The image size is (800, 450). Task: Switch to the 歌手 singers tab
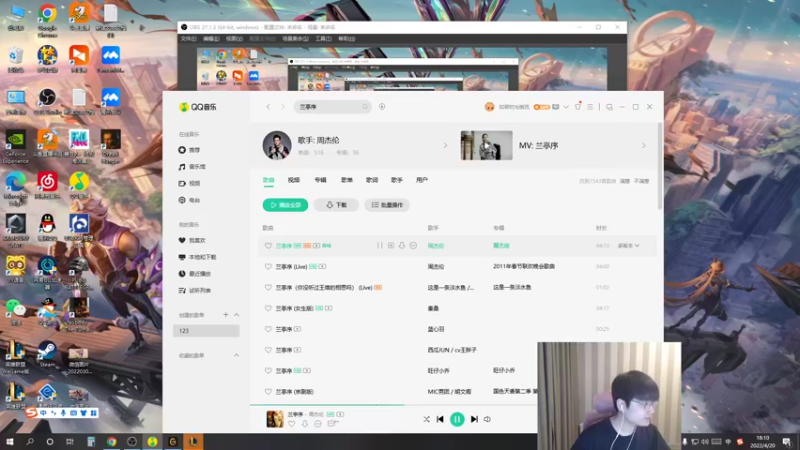(x=397, y=180)
